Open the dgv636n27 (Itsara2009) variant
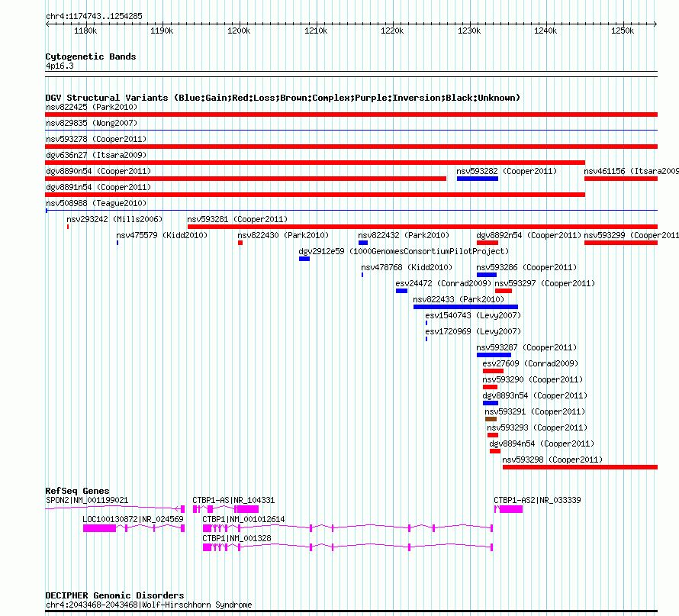Screen dimensions: 679x616 96,155
